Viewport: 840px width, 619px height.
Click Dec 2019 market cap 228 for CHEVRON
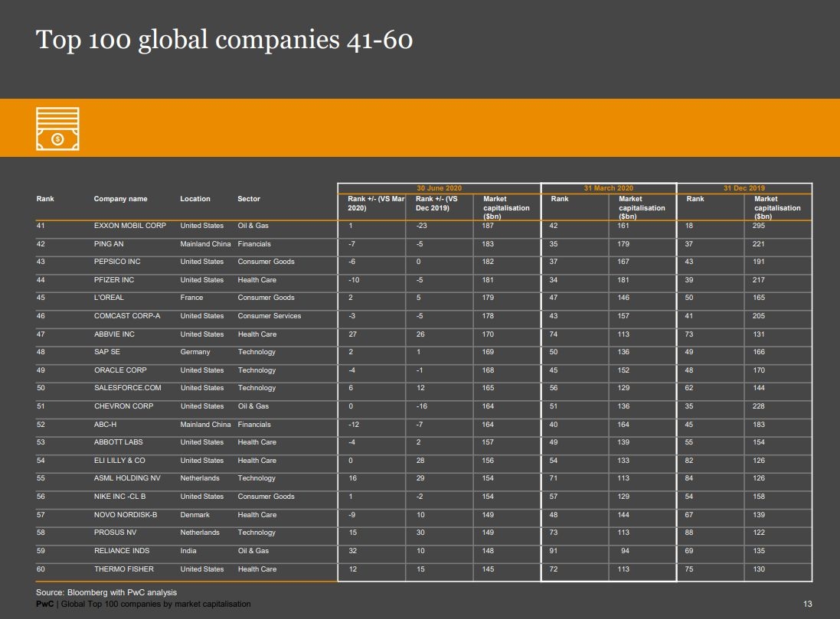point(759,406)
